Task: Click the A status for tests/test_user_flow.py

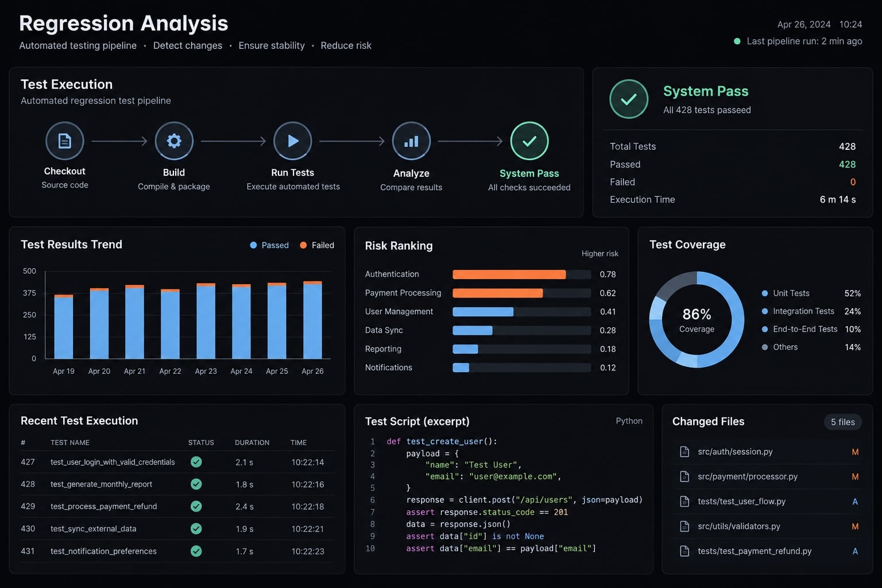Action: (855, 501)
